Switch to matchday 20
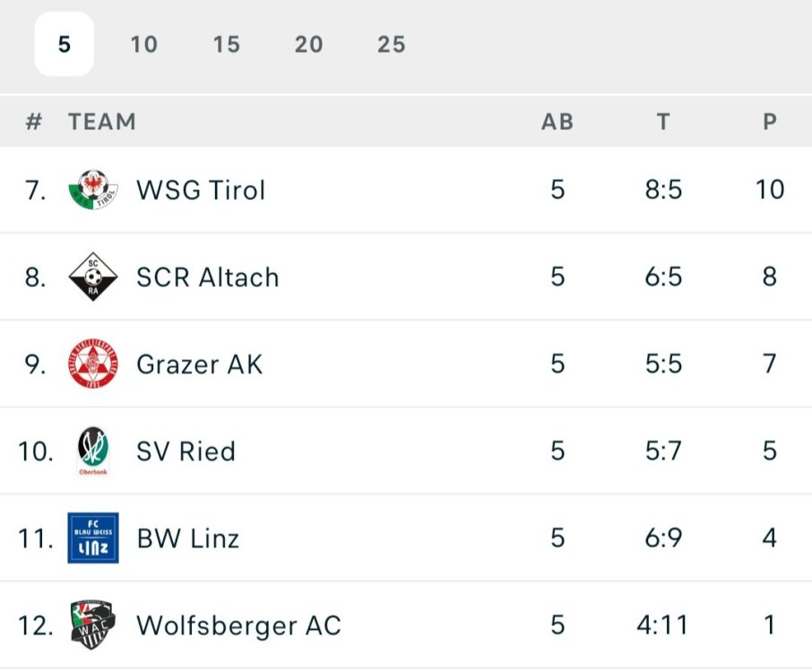This screenshot has height=672, width=812. (308, 45)
